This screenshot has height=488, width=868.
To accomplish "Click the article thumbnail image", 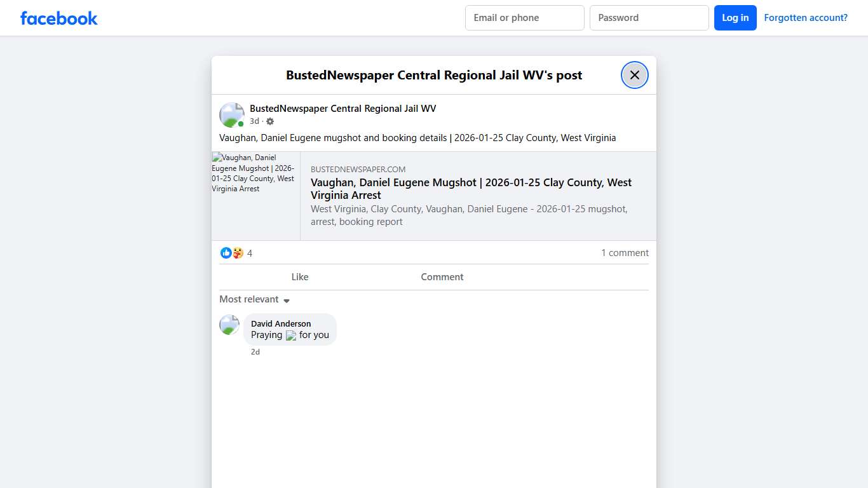I will click(255, 195).
